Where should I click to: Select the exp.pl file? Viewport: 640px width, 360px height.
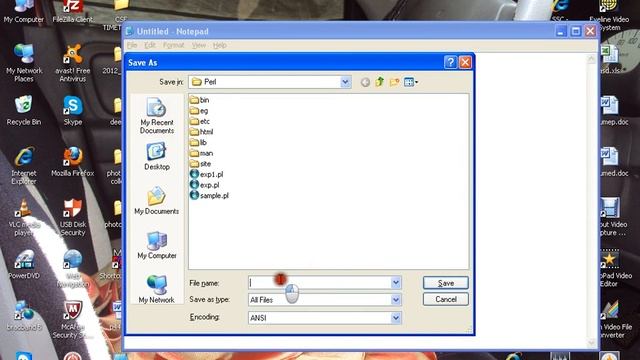[205, 185]
